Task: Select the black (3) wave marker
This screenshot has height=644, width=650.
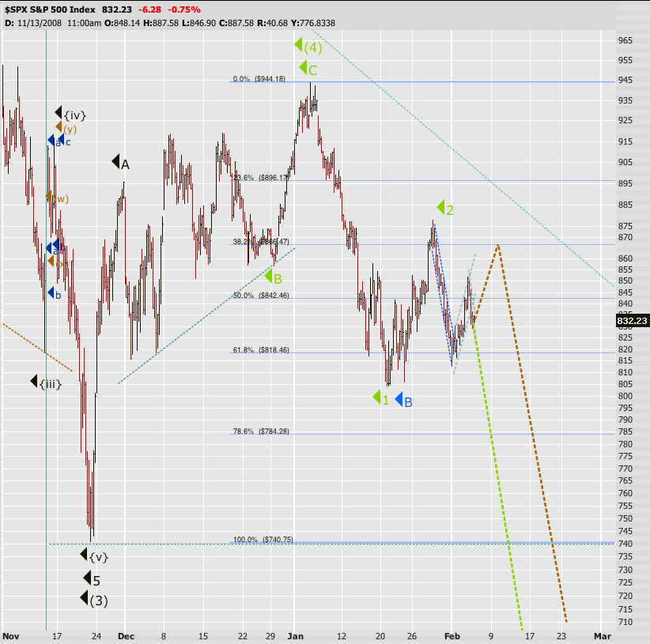Action: click(x=94, y=599)
